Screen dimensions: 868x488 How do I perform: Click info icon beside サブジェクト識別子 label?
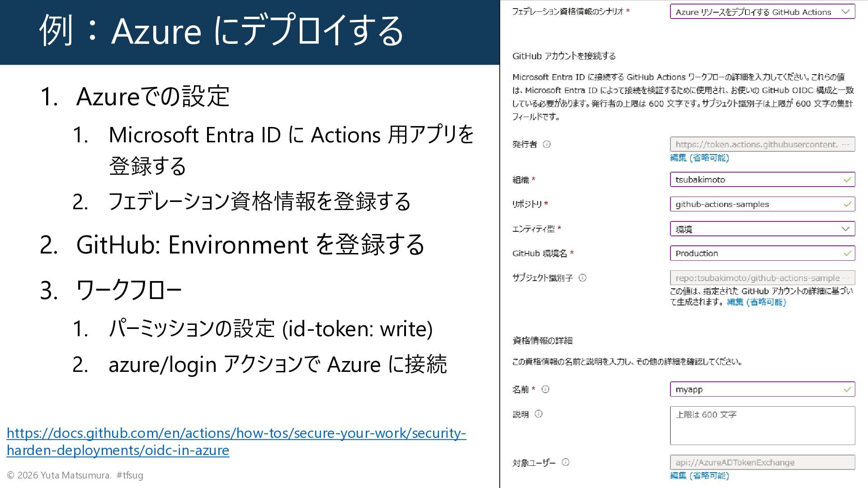click(582, 278)
